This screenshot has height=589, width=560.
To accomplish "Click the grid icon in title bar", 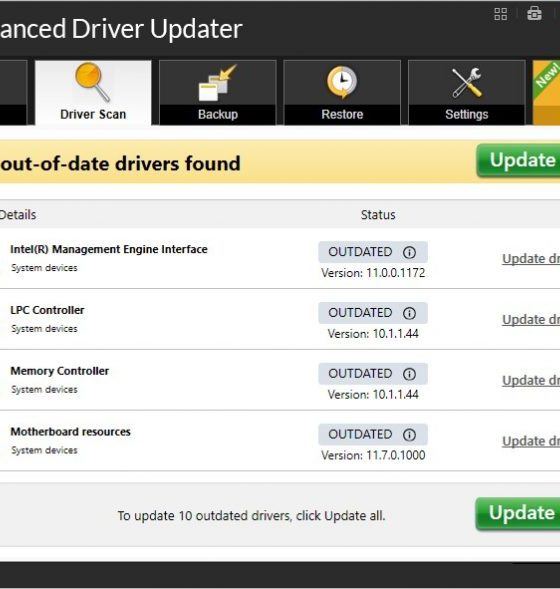I will click(500, 14).
